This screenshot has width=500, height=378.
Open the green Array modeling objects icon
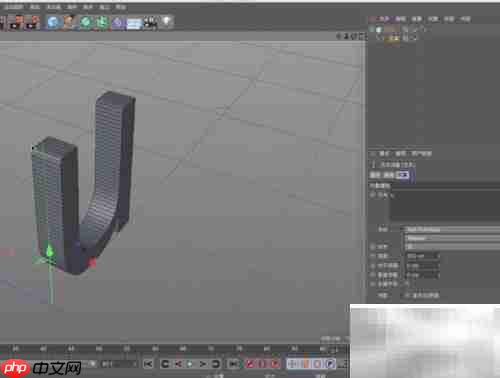pos(102,22)
